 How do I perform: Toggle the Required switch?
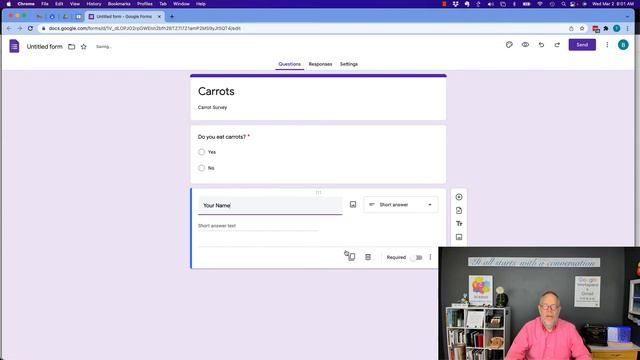point(417,258)
